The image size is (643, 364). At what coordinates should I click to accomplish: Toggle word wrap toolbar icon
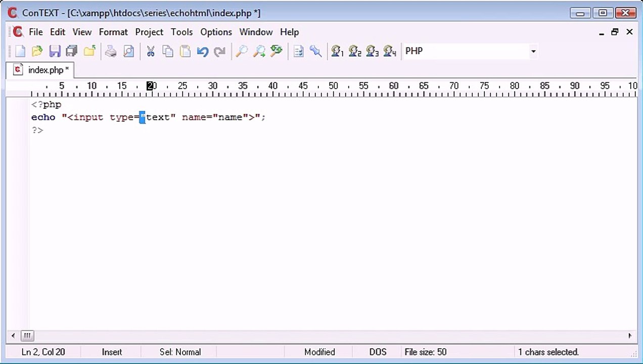click(298, 51)
